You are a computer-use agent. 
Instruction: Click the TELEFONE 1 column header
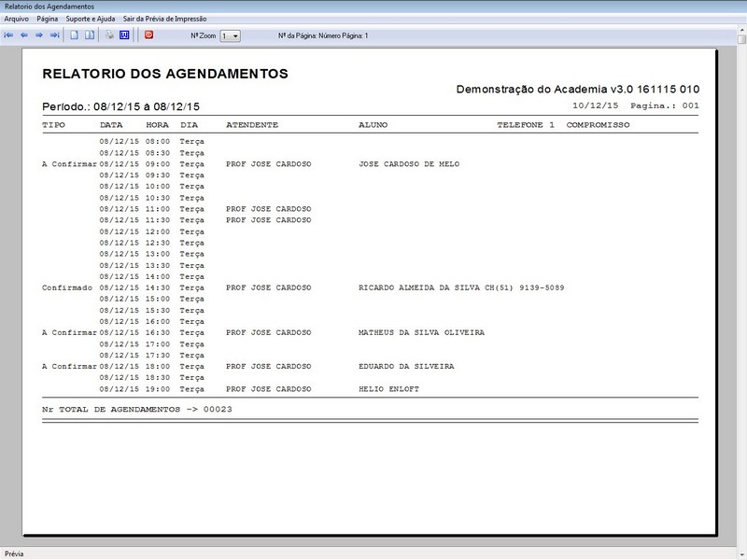[x=526, y=125]
